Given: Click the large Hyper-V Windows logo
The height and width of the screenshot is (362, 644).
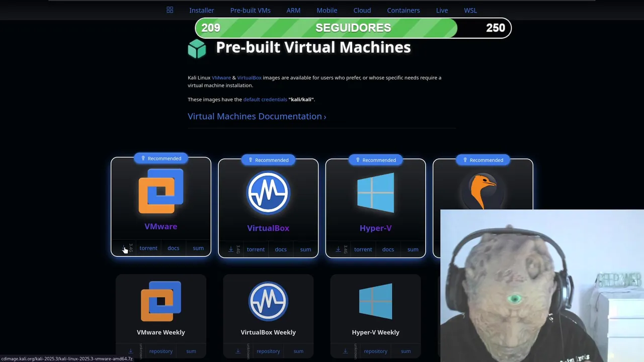Looking at the screenshot, I should 376,193.
